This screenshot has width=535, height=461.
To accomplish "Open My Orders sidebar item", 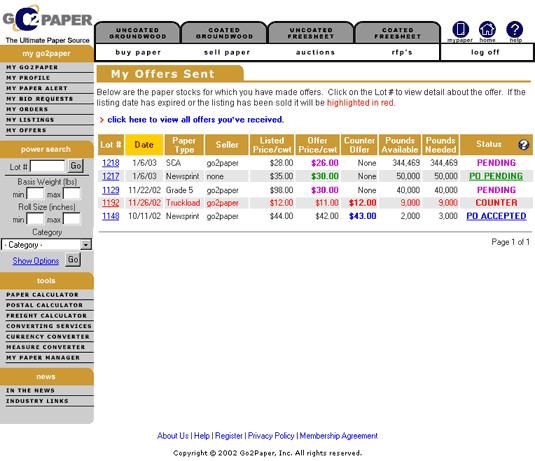I will click(x=27, y=109).
